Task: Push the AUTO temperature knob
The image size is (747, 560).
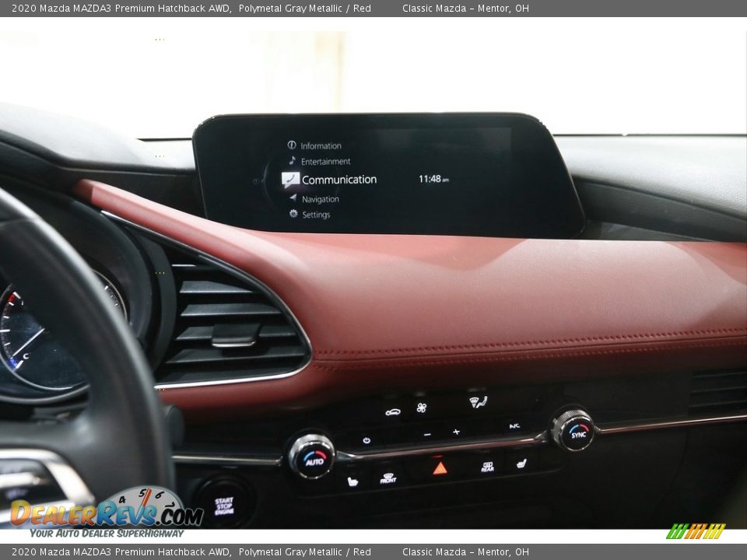Action: click(x=312, y=457)
